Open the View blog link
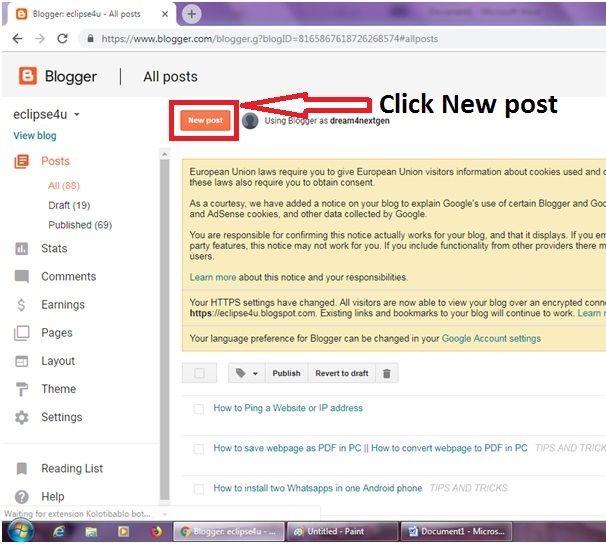The height and width of the screenshot is (544, 606). point(35,136)
